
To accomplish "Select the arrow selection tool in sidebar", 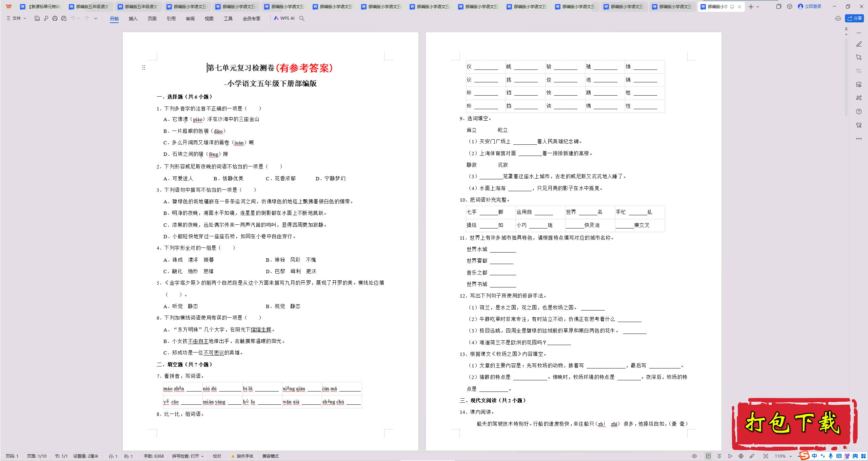I will (859, 57).
